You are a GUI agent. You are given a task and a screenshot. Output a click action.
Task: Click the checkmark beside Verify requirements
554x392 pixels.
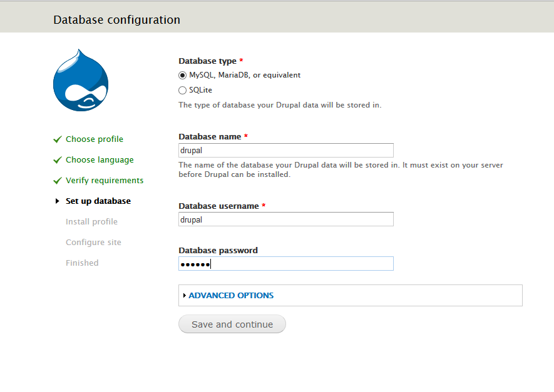58,181
